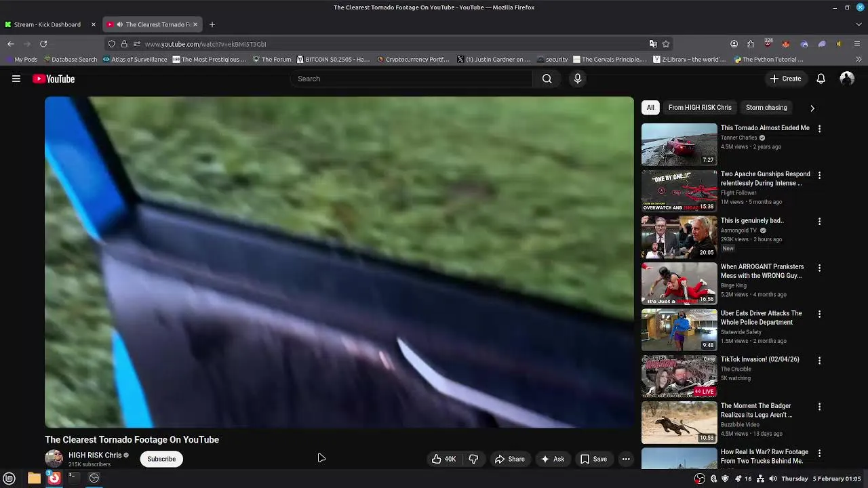Select 'The Clearest Tornado' browser tab
The image size is (868, 488).
coord(151,24)
